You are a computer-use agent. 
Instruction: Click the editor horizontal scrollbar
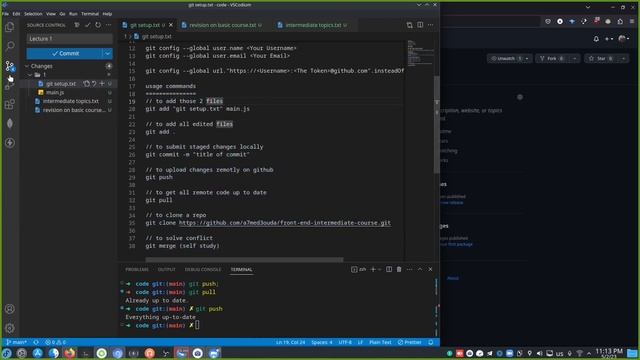(244, 260)
